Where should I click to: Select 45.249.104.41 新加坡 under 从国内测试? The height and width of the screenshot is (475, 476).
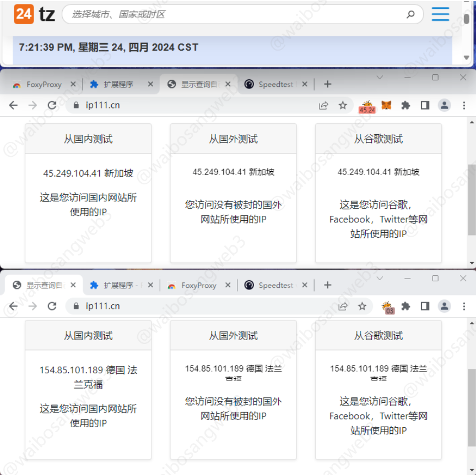click(x=88, y=173)
